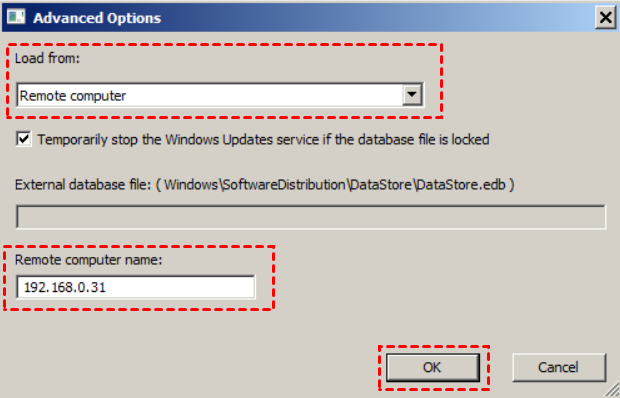
Task: Click inside the External database file field
Action: click(311, 217)
